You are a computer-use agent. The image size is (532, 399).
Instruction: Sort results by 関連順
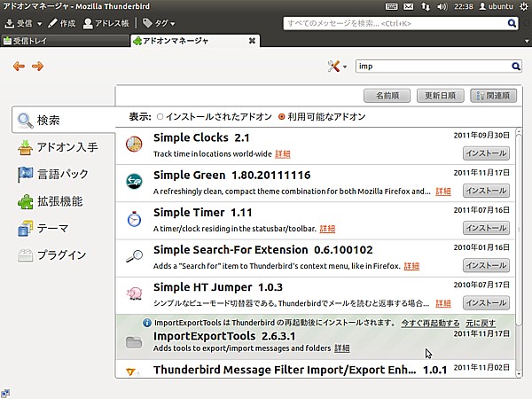[493, 96]
